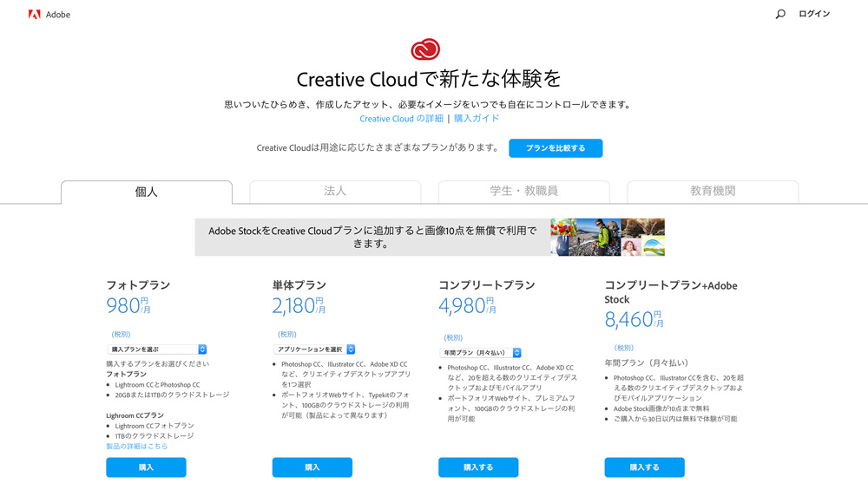
Task: Click 製品の詳細はこちら link
Action: [x=137, y=446]
